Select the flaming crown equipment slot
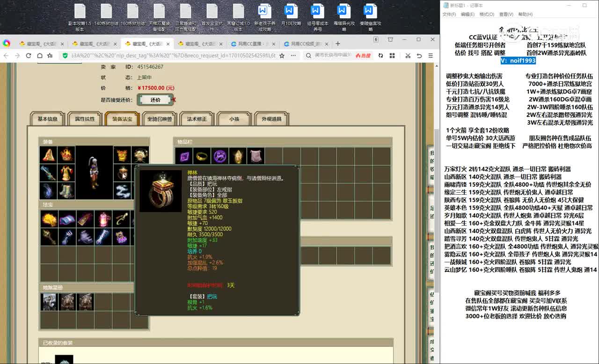 tap(66, 154)
